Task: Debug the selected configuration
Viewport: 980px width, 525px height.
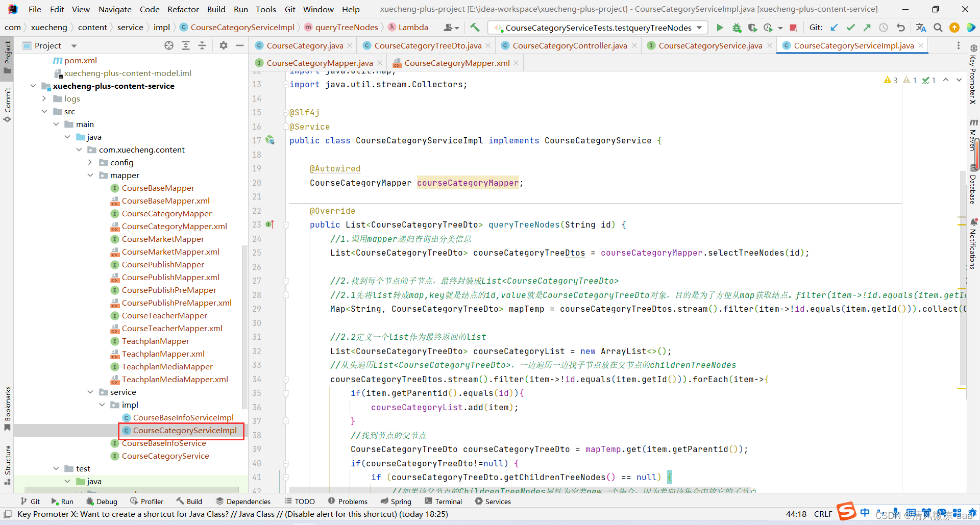Action: 737,28
